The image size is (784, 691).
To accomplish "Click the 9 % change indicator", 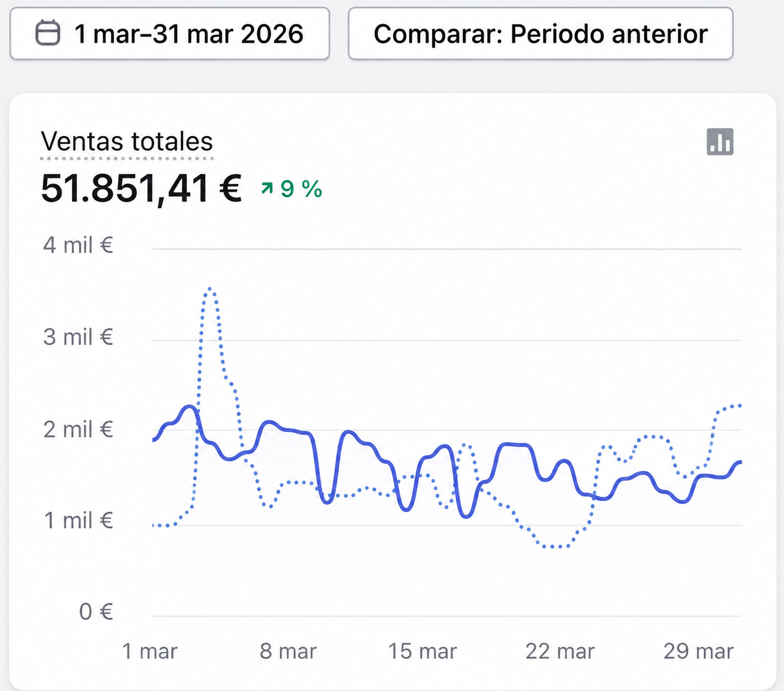I will 301,189.
